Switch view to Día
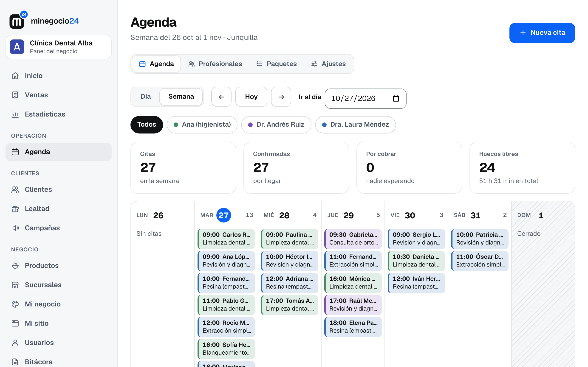588x367 pixels. click(x=146, y=97)
